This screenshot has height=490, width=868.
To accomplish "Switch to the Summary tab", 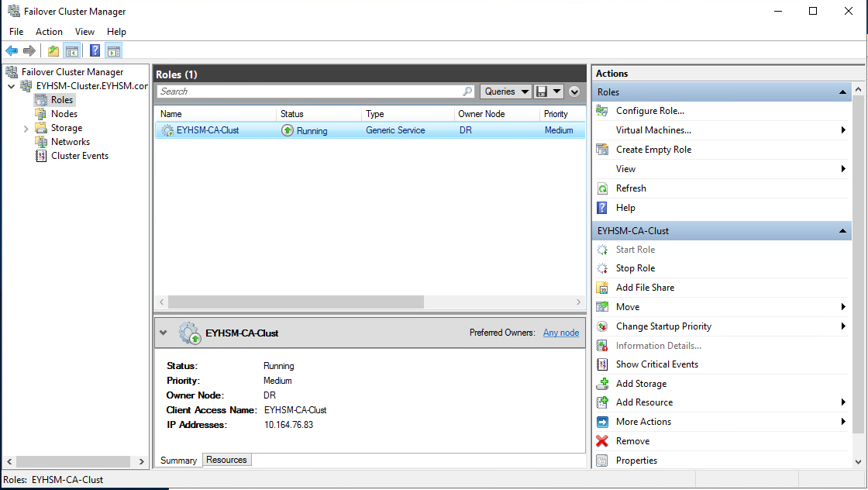I will (x=178, y=460).
